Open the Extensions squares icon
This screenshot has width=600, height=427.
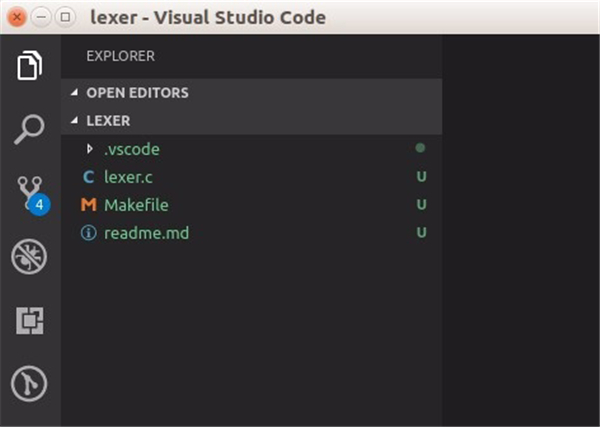tap(29, 320)
